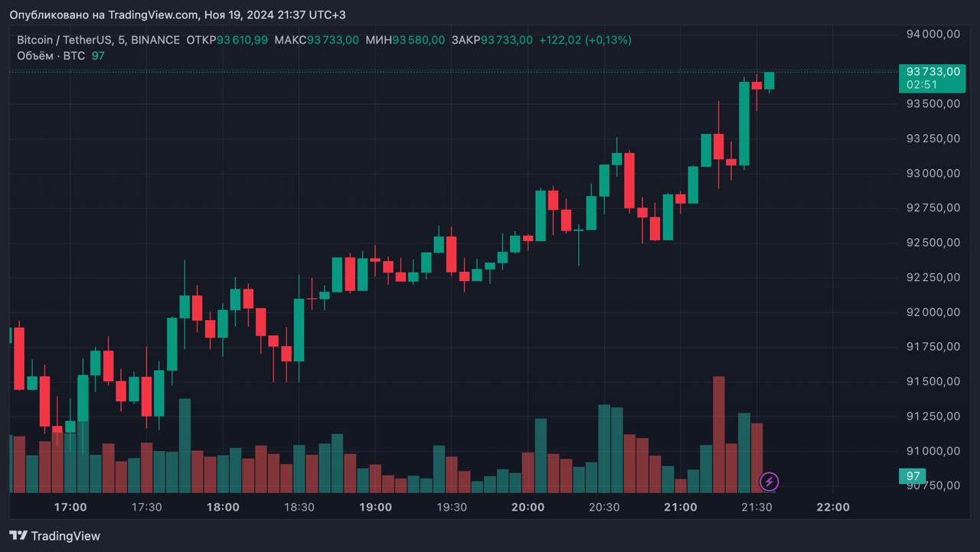Click the МАКС high value 93 733,00
This screenshot has height=552, width=980.
[x=332, y=40]
